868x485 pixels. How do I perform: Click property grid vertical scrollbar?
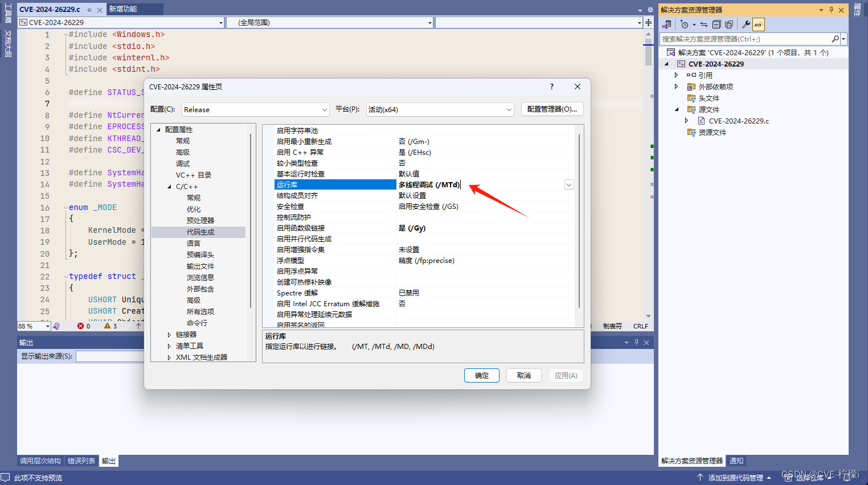pos(579,221)
